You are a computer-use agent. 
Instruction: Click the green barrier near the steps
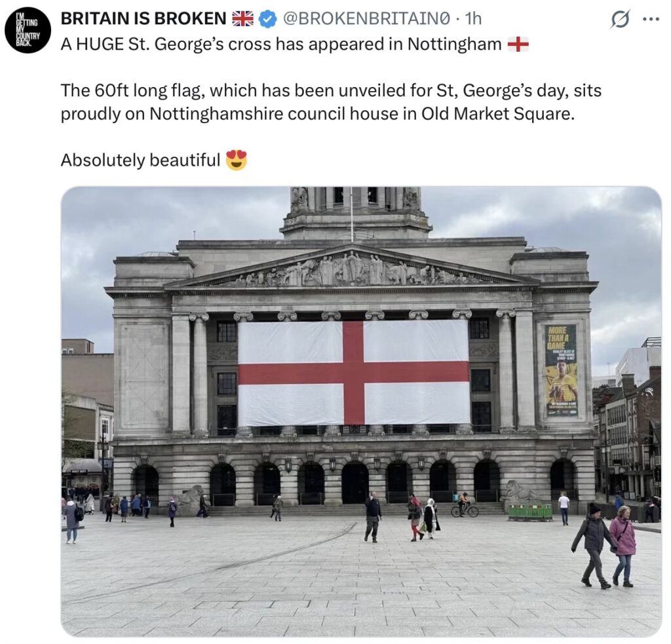pos(529,512)
